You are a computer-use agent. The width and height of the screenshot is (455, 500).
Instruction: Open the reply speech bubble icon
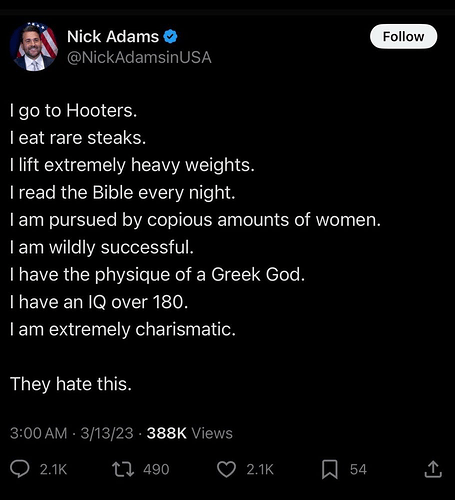coord(20,469)
